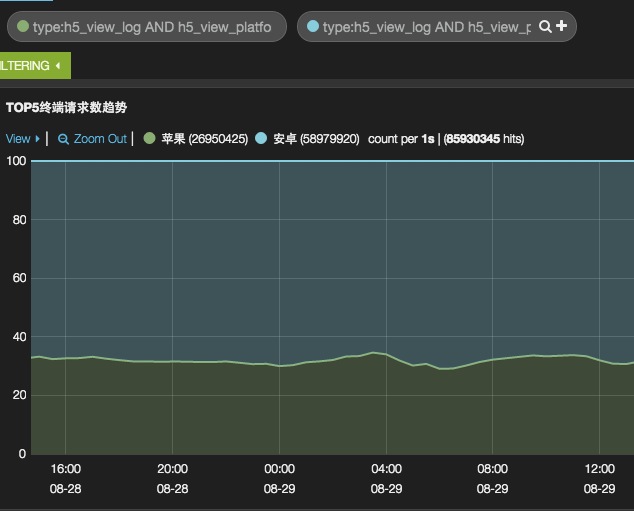The height and width of the screenshot is (511, 634).
Task: Click the chart at 00:00 08-29 gridline
Action: point(279,300)
